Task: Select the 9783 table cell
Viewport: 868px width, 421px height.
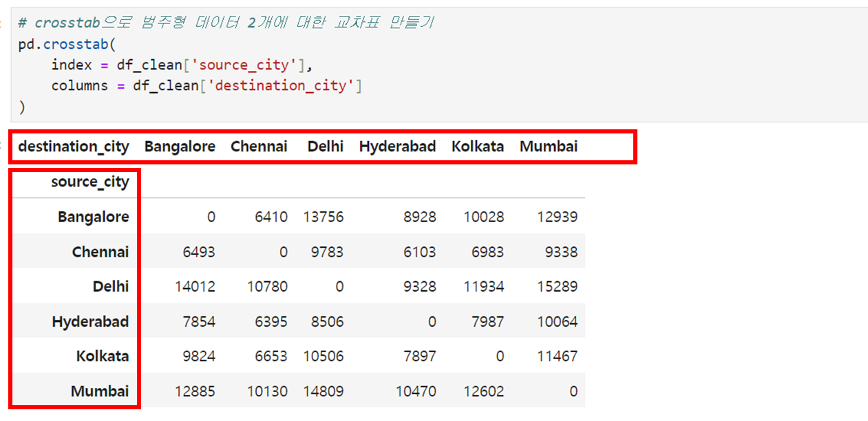Action: [x=326, y=252]
